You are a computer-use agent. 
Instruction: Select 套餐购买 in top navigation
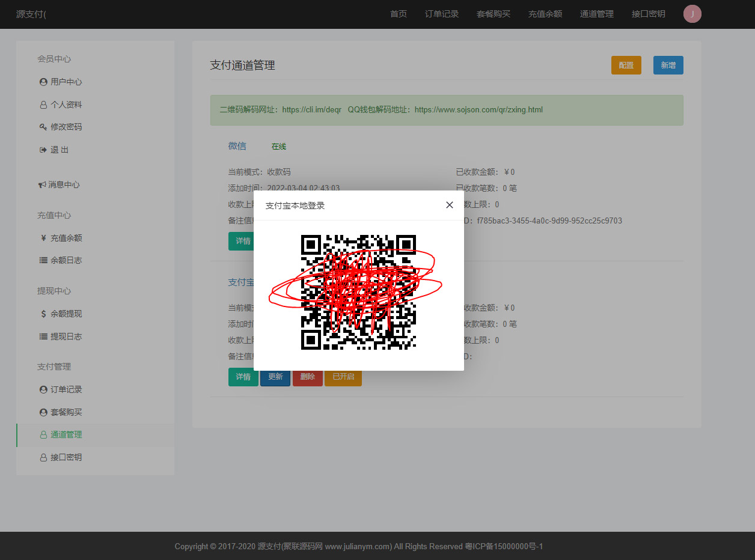tap(493, 14)
